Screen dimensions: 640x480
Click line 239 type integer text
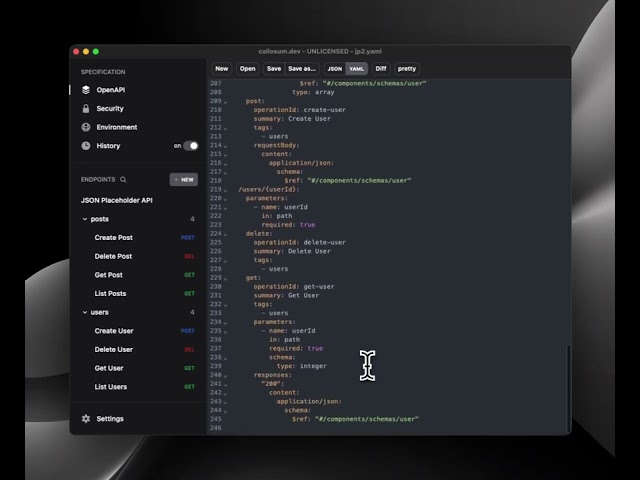(x=302, y=366)
